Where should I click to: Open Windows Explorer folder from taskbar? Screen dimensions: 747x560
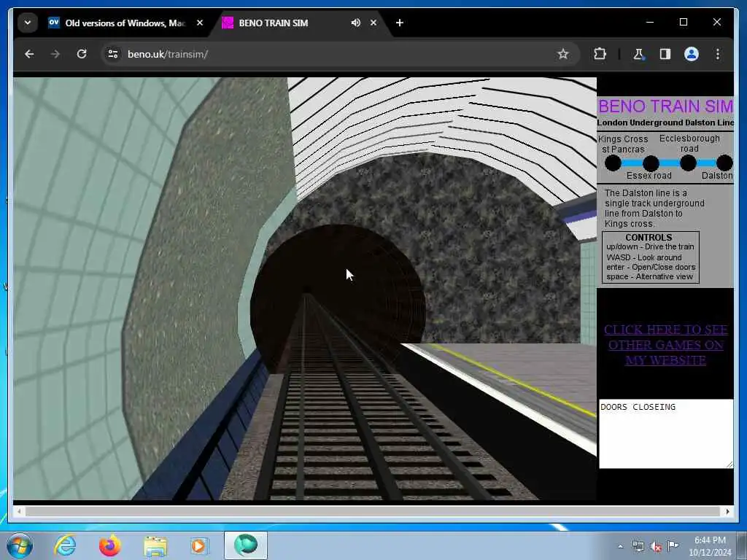(155, 545)
